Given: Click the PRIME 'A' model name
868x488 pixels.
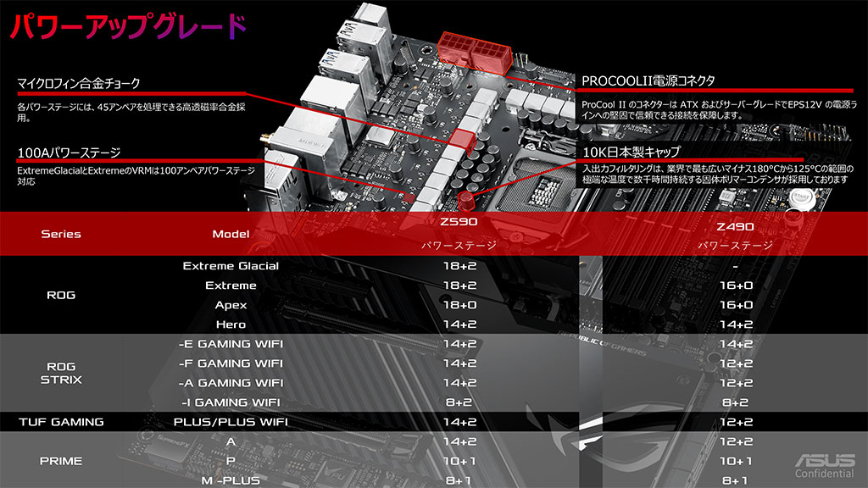Looking at the screenshot, I should click(231, 441).
